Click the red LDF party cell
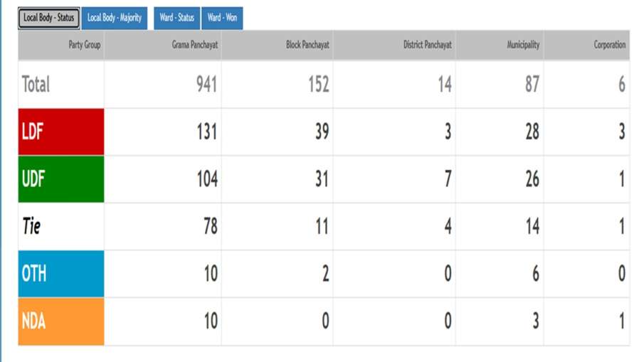The height and width of the screenshot is (362, 644). pyautogui.click(x=61, y=132)
